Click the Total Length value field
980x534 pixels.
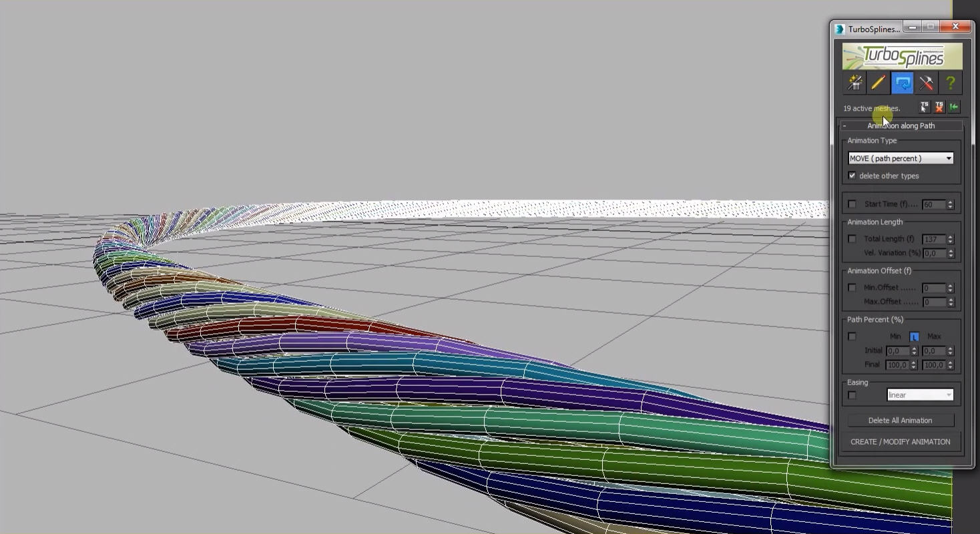click(934, 239)
